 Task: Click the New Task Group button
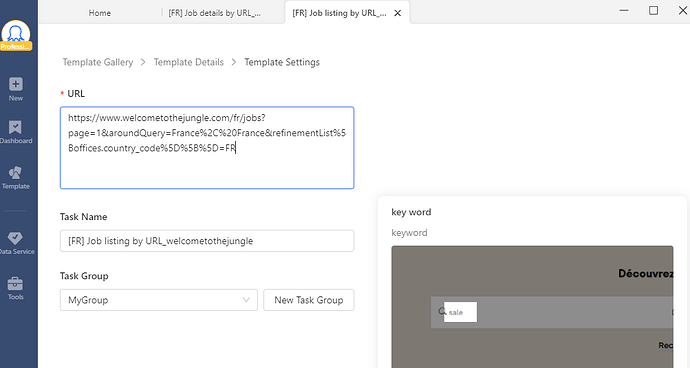308,300
